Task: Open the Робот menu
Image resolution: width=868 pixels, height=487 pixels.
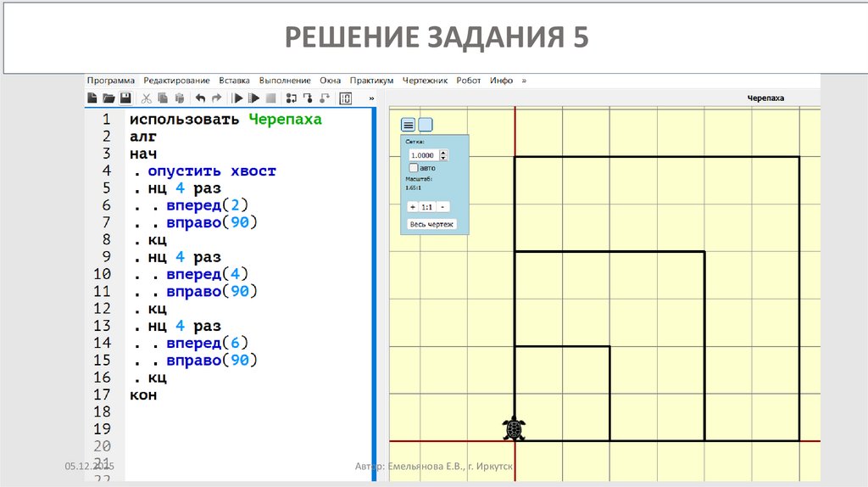Action: 468,81
